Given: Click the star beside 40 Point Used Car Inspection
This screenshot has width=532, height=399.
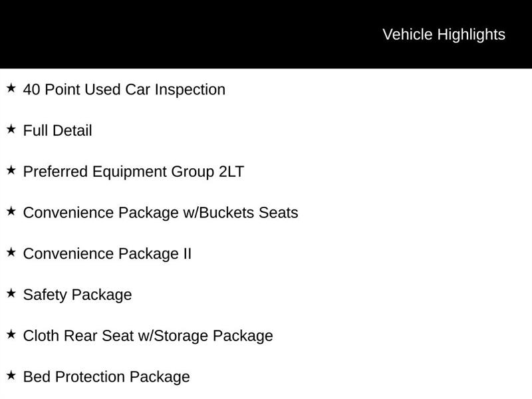Looking at the screenshot, I should pyautogui.click(x=11, y=88).
